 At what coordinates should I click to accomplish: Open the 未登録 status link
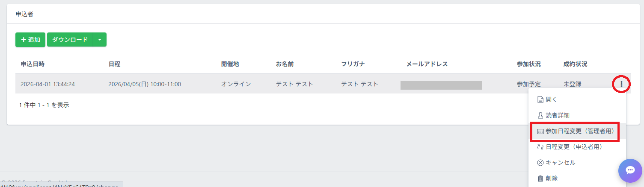coord(572,84)
